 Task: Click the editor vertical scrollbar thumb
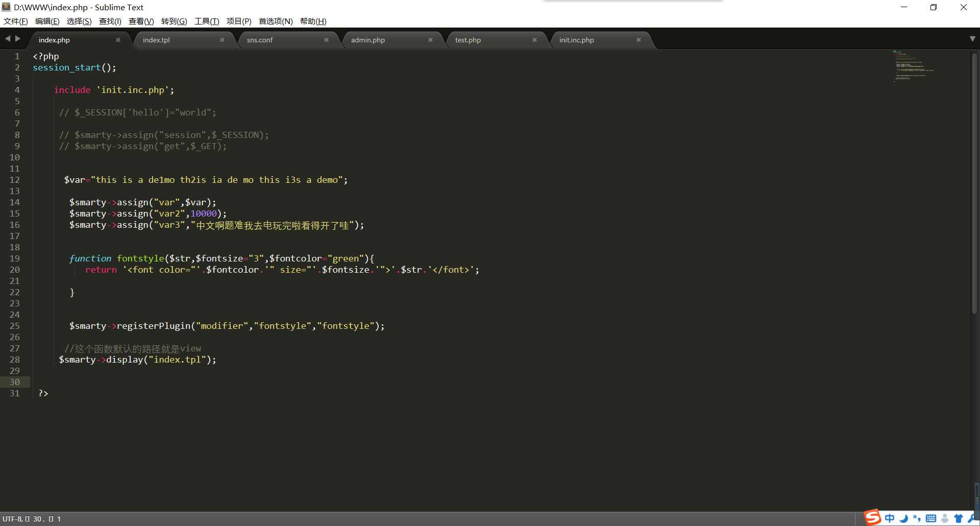tap(974, 184)
